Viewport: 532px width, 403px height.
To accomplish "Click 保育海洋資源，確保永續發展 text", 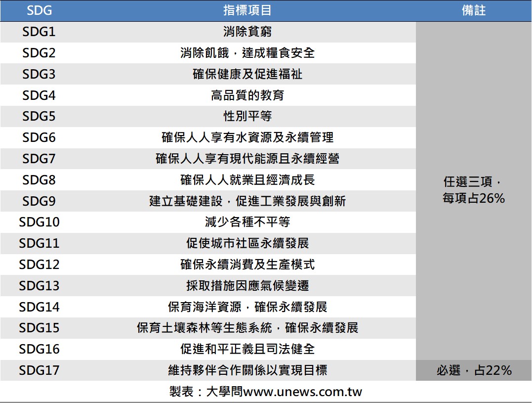I will coord(247,307).
